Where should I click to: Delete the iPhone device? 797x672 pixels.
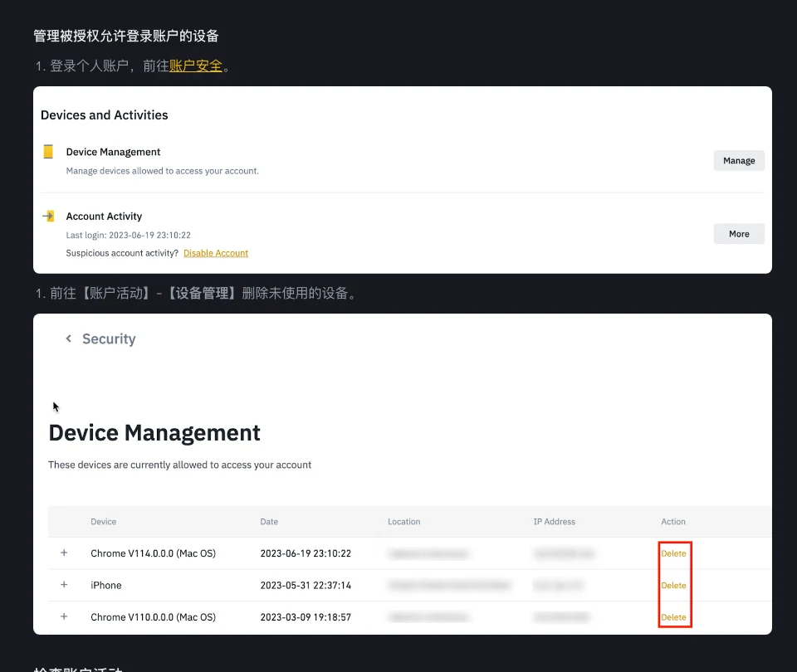(673, 586)
